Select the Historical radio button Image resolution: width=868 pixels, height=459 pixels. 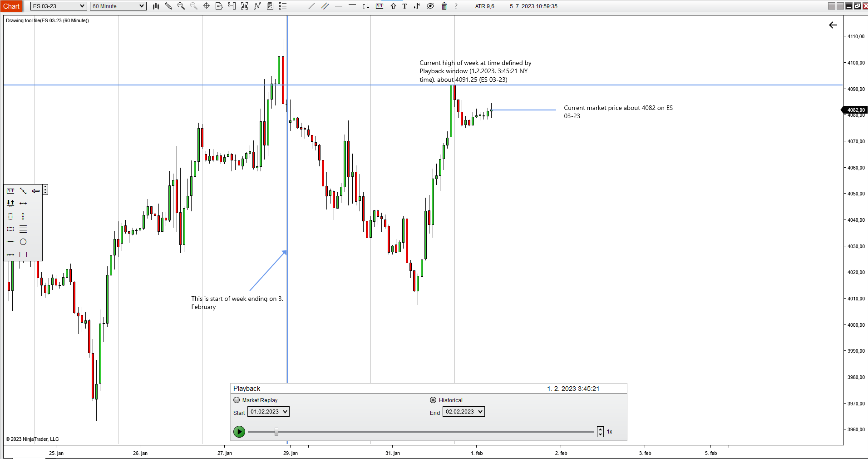(433, 400)
